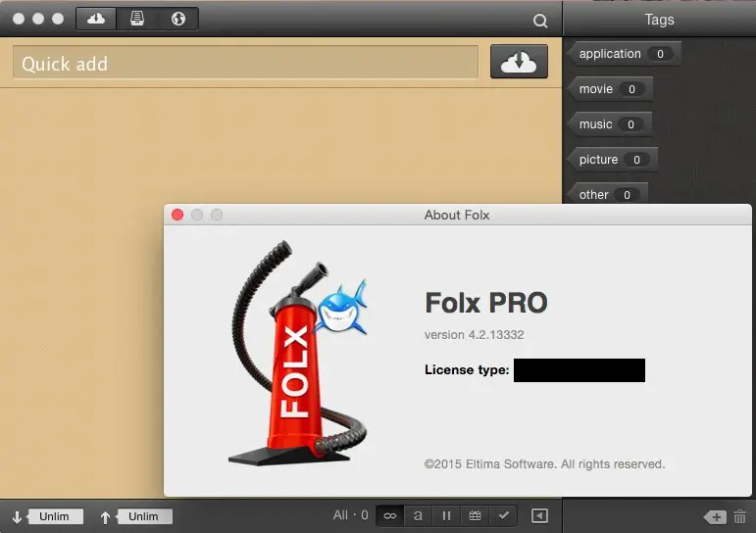Viewport: 756px width, 533px height.
Task: Select the picture tag
Action: tap(613, 159)
